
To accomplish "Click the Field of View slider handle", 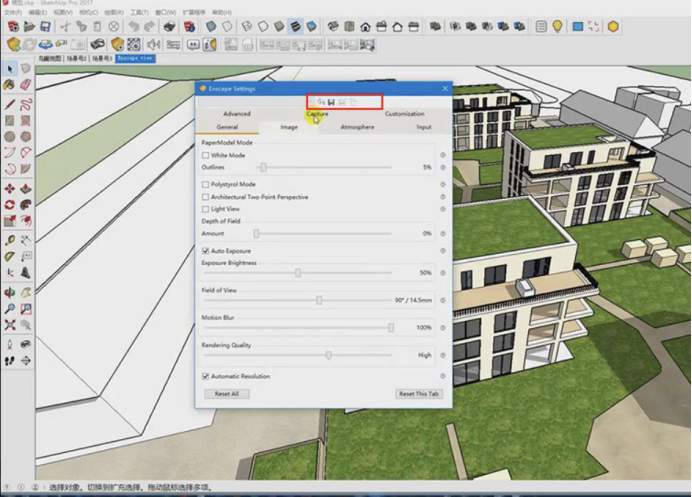I will (319, 300).
